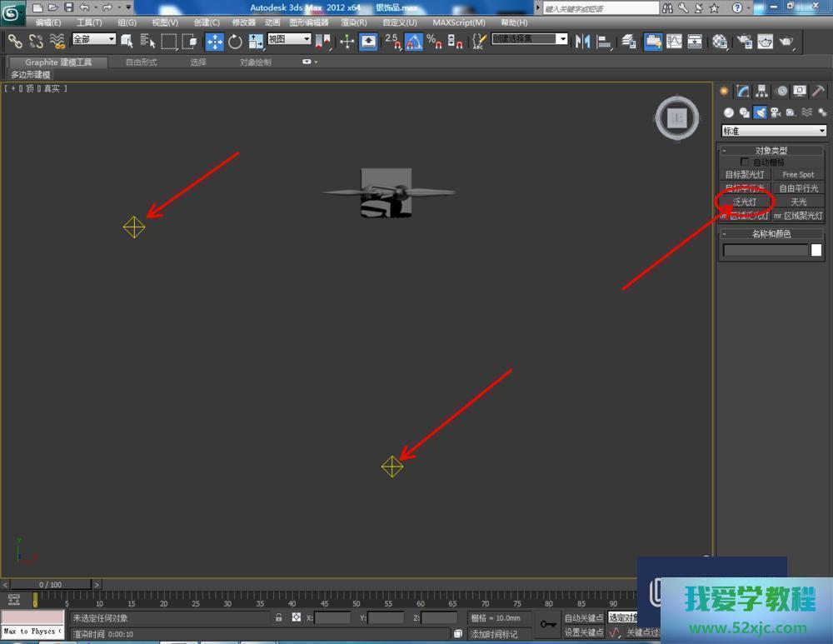Click the Mirror tool icon
Screen dimensions: 833x644
(x=583, y=41)
